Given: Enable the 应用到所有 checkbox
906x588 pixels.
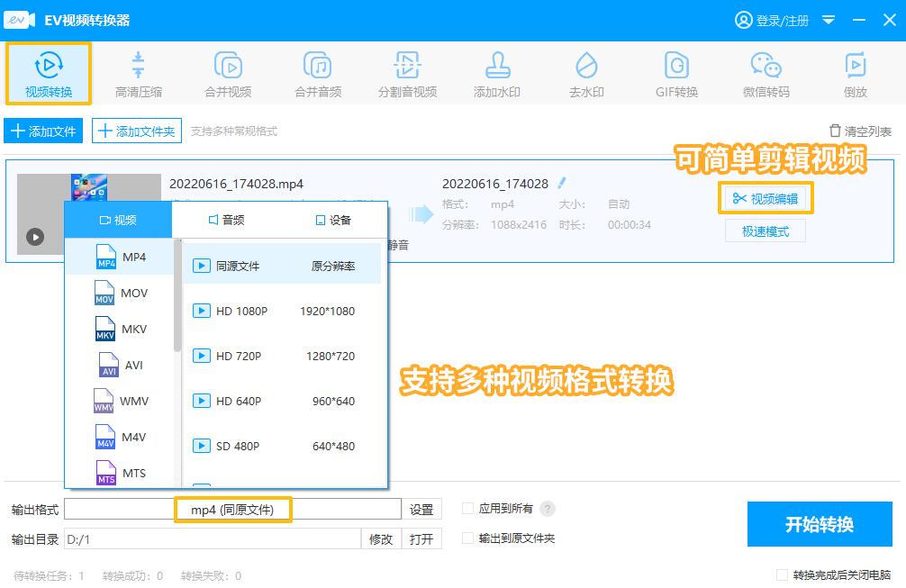Looking at the screenshot, I should tap(467, 509).
